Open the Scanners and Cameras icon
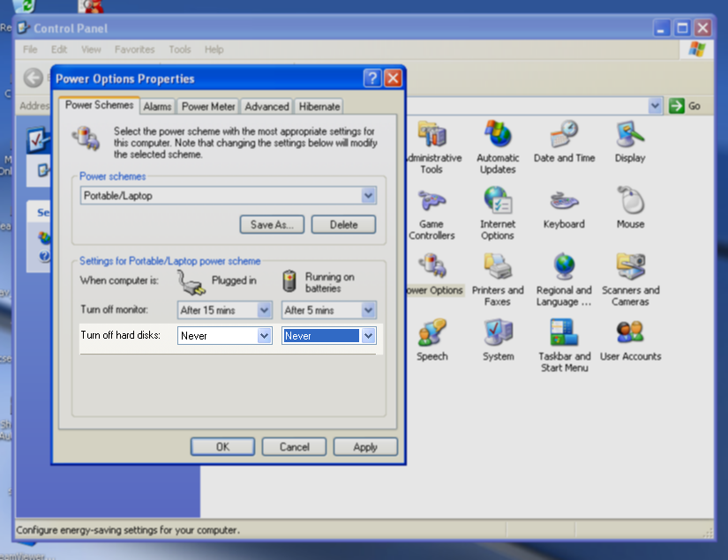The width and height of the screenshot is (728, 560). coord(631,280)
